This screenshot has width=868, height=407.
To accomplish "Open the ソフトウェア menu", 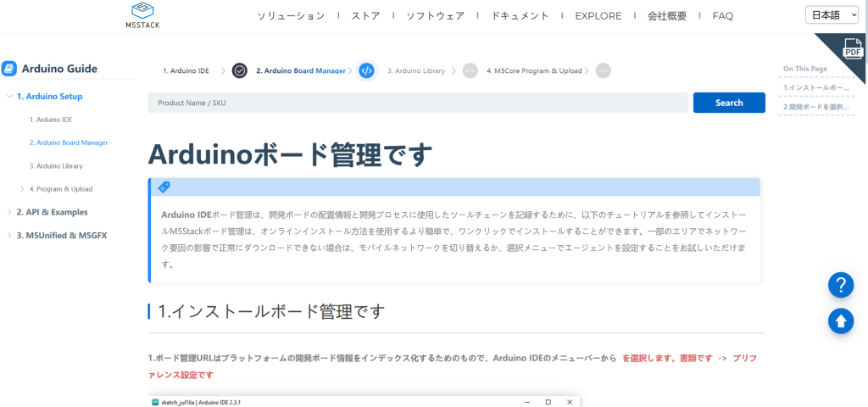I will tap(435, 16).
